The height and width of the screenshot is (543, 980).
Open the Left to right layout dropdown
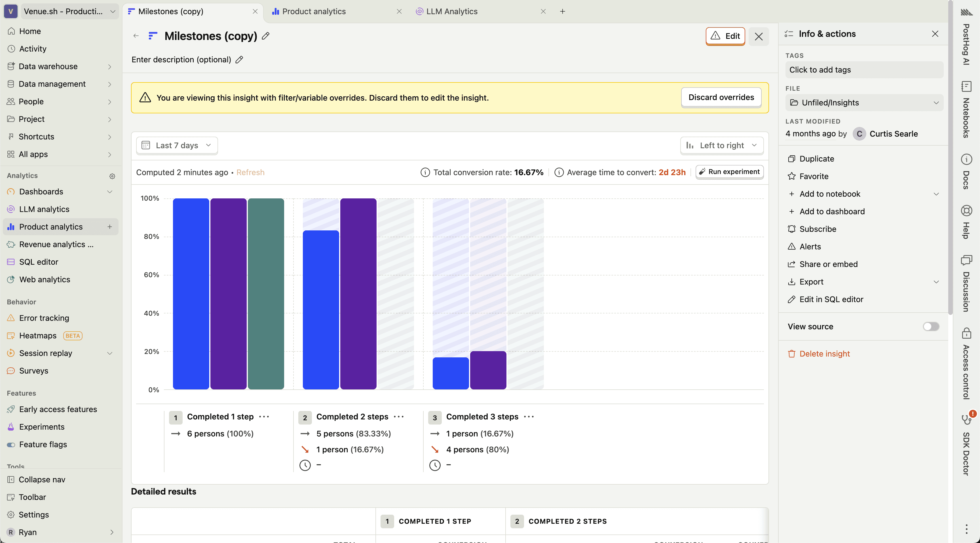721,145
